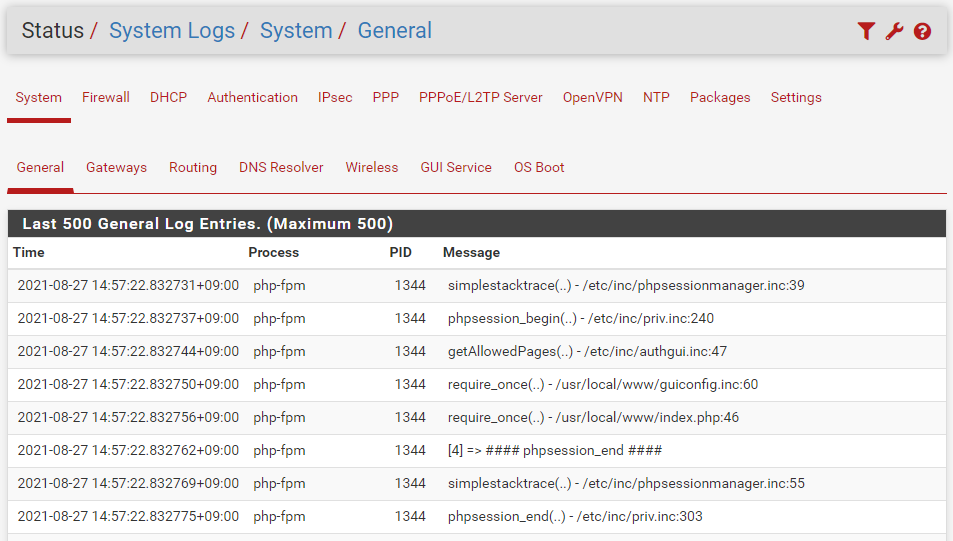Viewport: 953px width, 541px height.
Task: Click message #### phpsession_end ####
Action: (555, 450)
